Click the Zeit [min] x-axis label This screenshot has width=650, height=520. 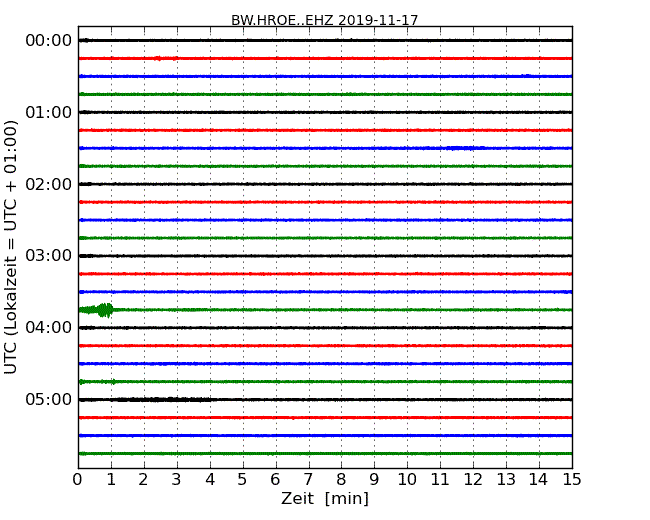tap(325, 498)
